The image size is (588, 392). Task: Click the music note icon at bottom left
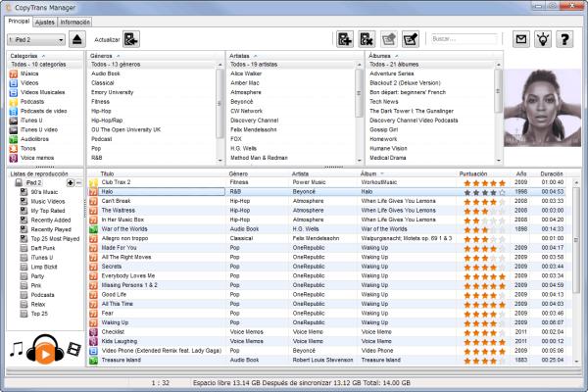coord(16,349)
